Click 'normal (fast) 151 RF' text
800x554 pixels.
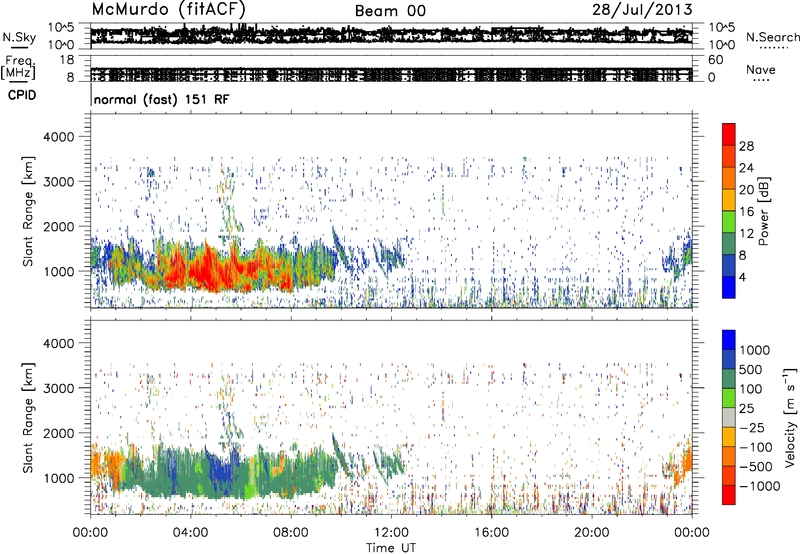(x=162, y=99)
